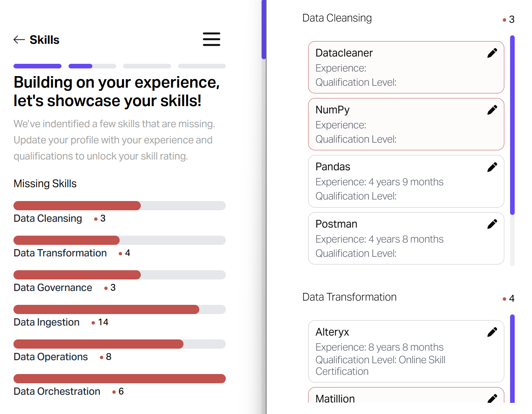Click the pencil icon on Pandas card

pos(492,167)
